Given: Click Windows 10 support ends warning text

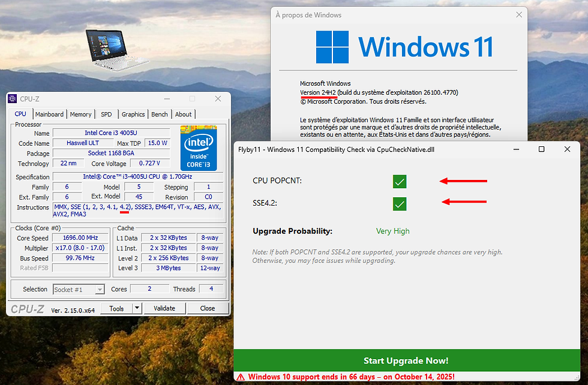Looking at the screenshot, I should tap(352, 377).
